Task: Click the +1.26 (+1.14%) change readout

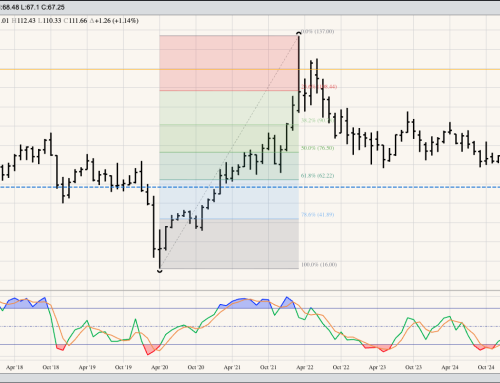Action: pyautogui.click(x=114, y=21)
